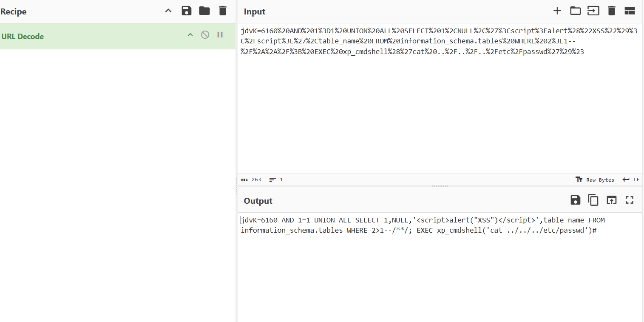Open Raw Bytes character encoding selector
The width and height of the screenshot is (644, 322).
coord(595,180)
